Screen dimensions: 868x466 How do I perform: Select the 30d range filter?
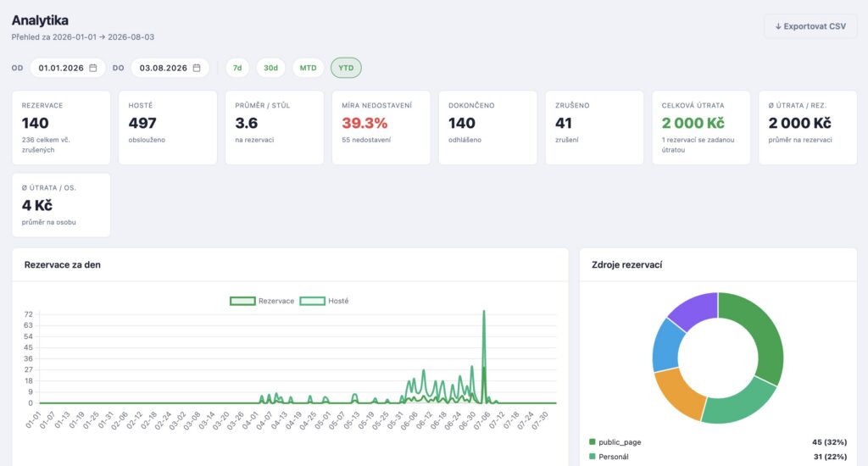[x=270, y=68]
